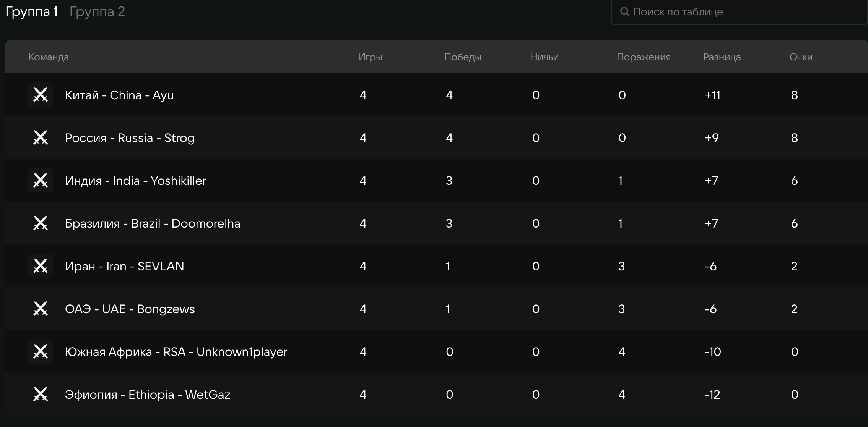868x427 pixels.
Task: Select the team icon for UAE - Bongzews
Action: click(41, 309)
